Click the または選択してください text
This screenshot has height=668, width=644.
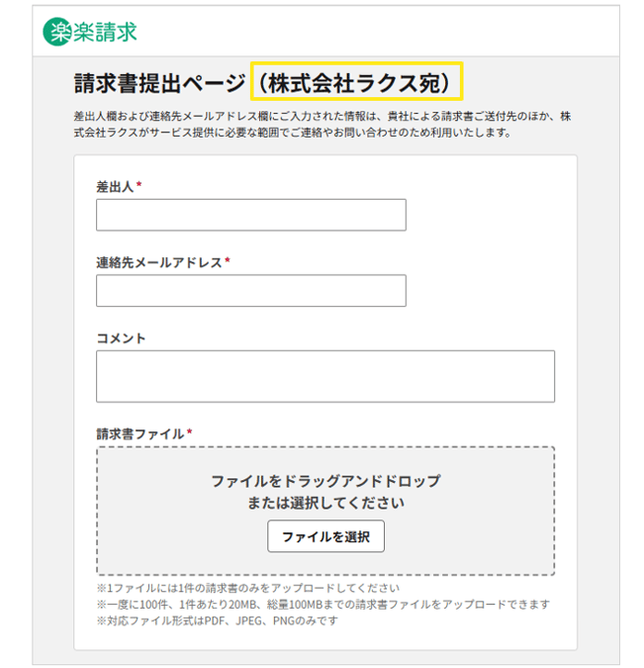tap(324, 503)
